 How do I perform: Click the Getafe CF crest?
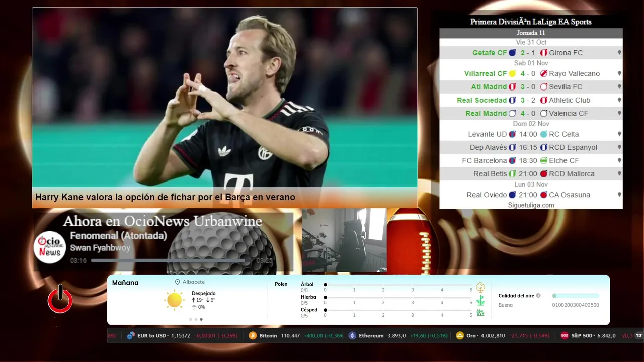(x=512, y=53)
